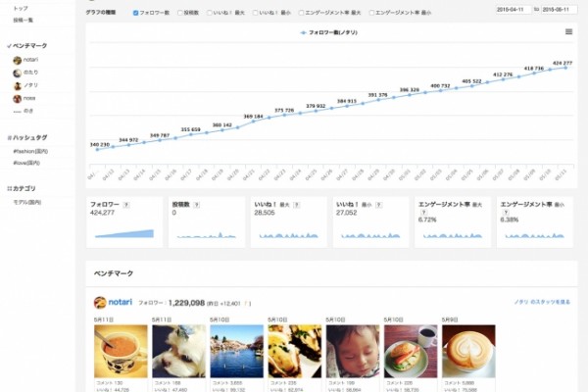This screenshot has width=588, height=392.
Task: Open the ノタリ のスタッツを見る link
Action: pyautogui.click(x=542, y=302)
